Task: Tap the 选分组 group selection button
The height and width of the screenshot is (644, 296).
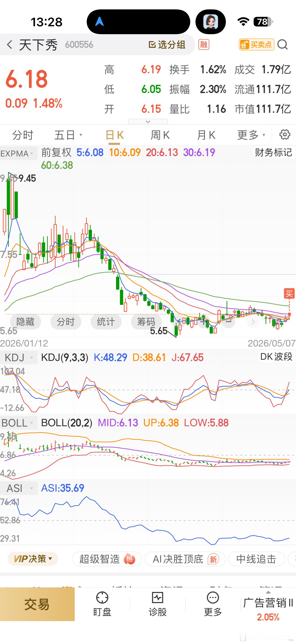Action: click(x=167, y=45)
